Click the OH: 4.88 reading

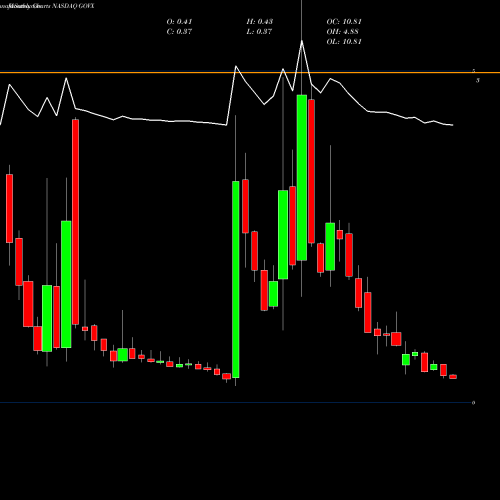coord(342,32)
